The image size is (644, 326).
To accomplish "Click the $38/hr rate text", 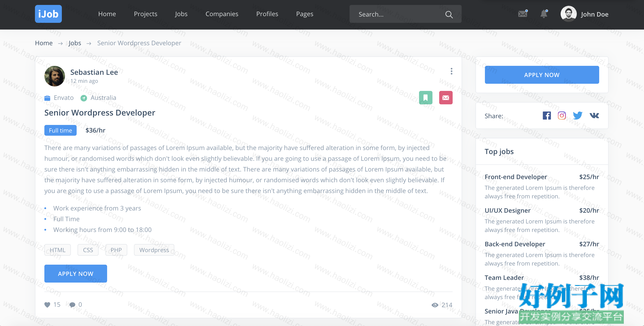I will (589, 278).
